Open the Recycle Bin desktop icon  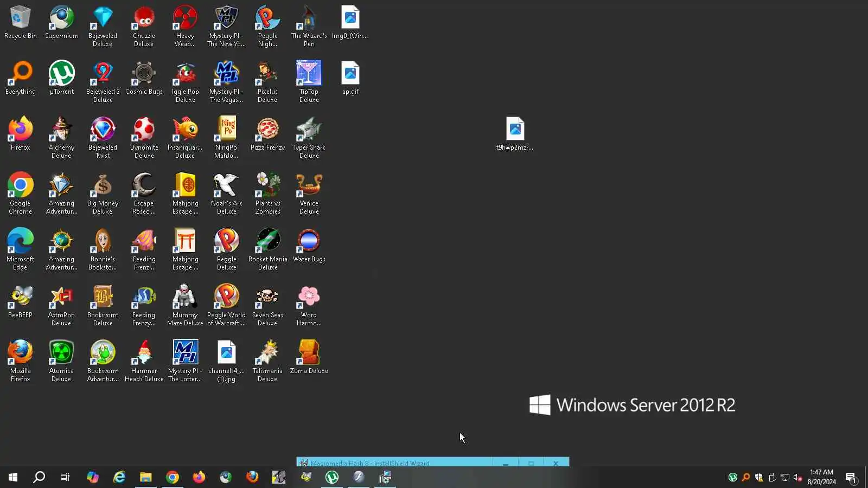coord(21,22)
